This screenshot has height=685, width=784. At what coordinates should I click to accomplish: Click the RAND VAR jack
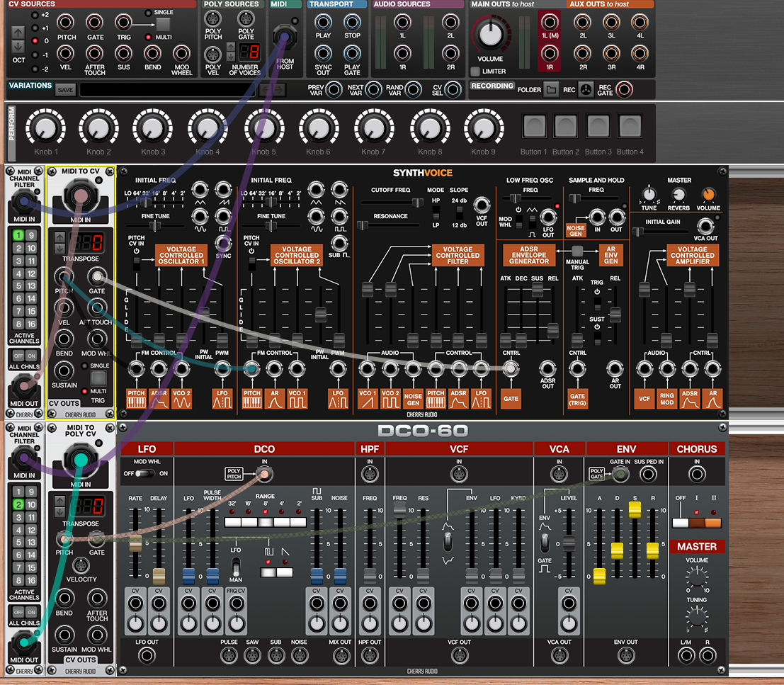(x=412, y=89)
